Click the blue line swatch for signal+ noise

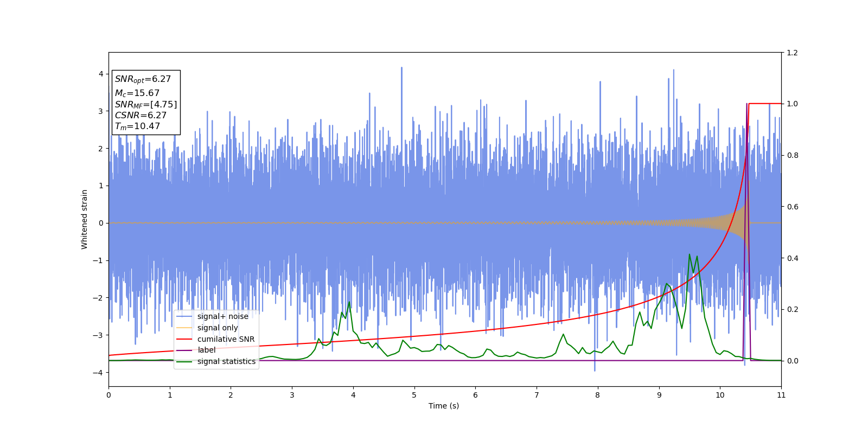tap(184, 316)
